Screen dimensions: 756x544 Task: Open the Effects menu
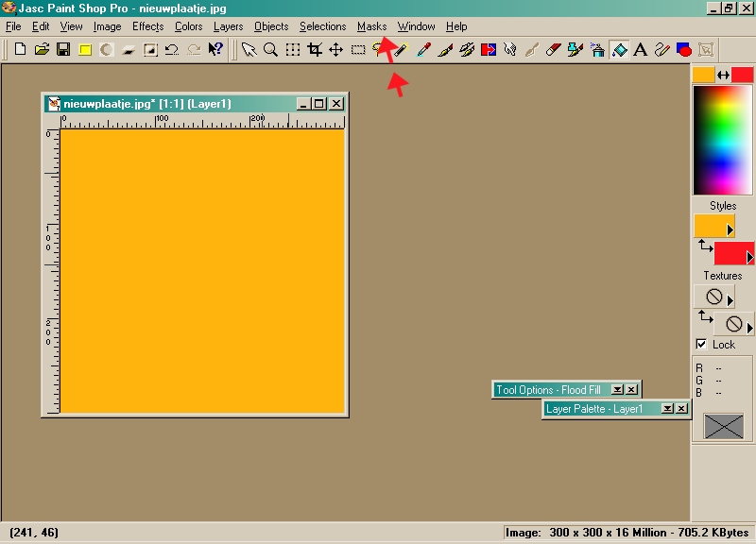coord(147,26)
